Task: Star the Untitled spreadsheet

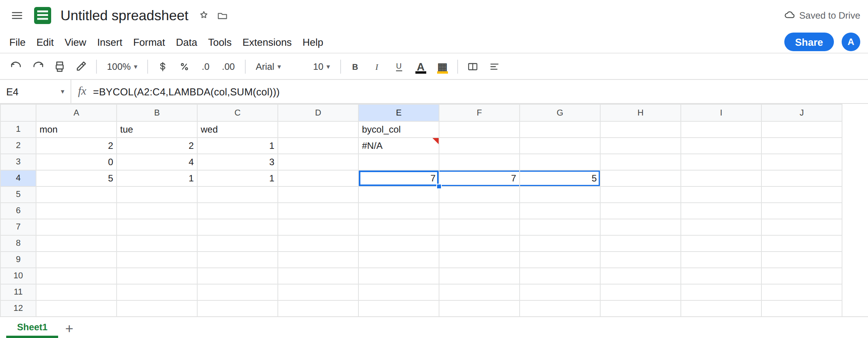Action: (204, 15)
